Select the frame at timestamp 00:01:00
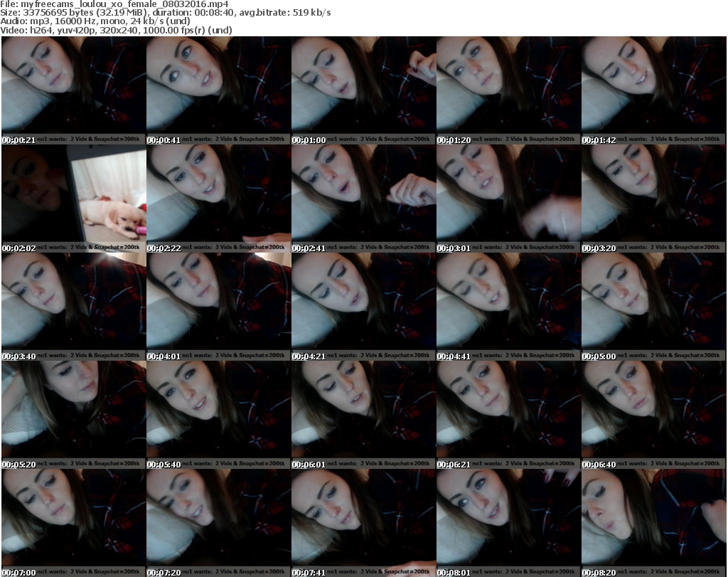Screen dimensions: 728x577 (x=363, y=90)
